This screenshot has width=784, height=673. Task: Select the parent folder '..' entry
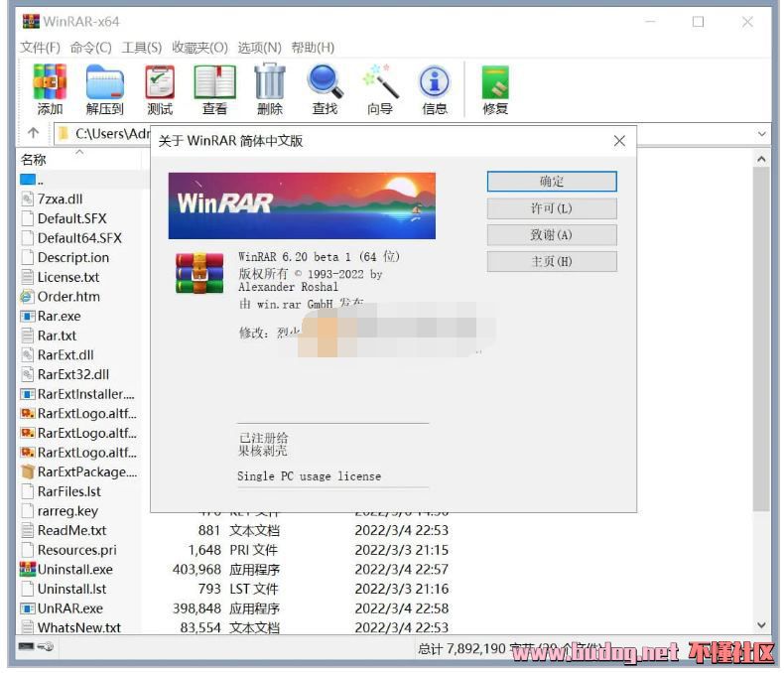coord(32,180)
